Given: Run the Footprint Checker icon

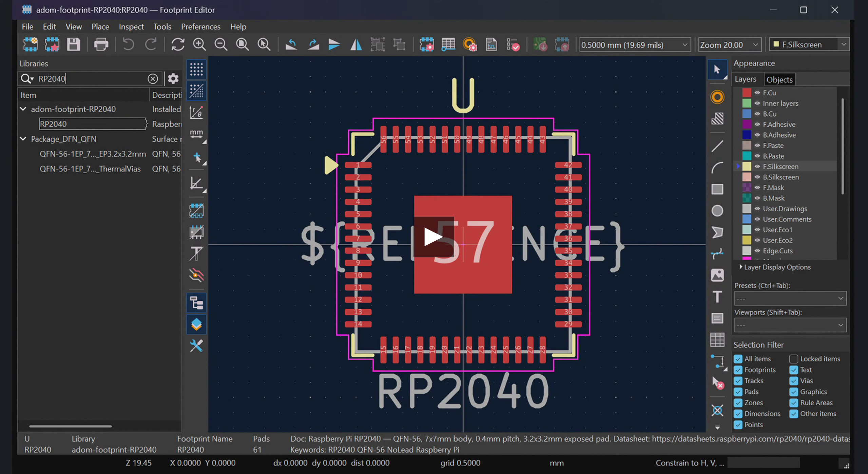Looking at the screenshot, I should [x=513, y=44].
